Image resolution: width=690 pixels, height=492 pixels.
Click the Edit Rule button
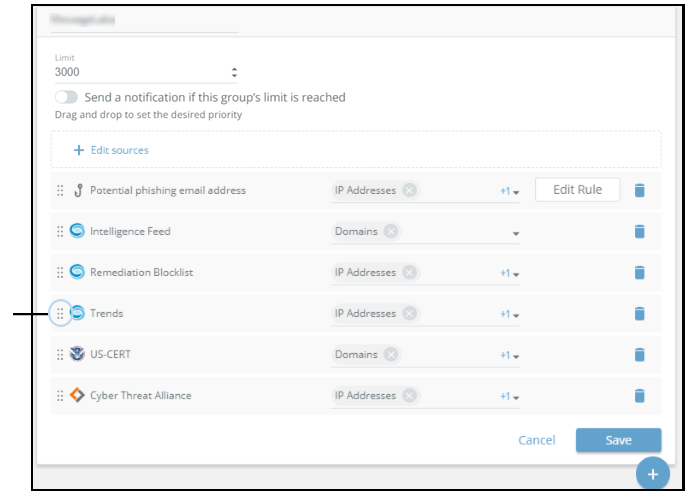click(x=577, y=189)
